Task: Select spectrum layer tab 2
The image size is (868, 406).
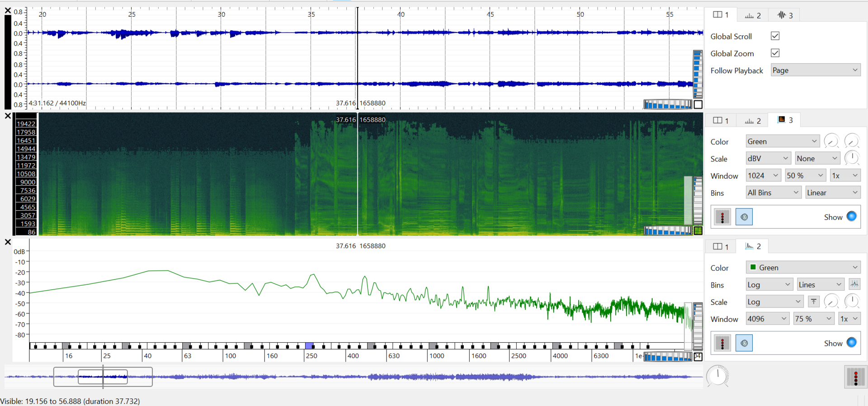Action: [x=753, y=246]
